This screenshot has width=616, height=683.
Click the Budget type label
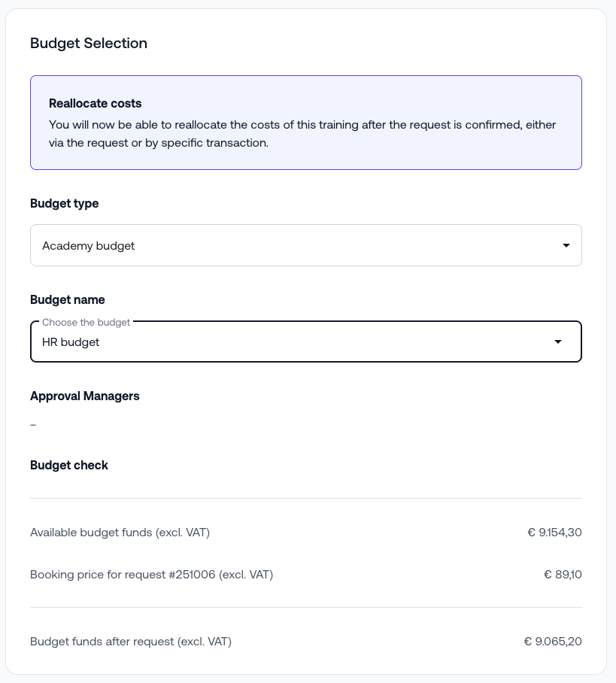tap(65, 203)
